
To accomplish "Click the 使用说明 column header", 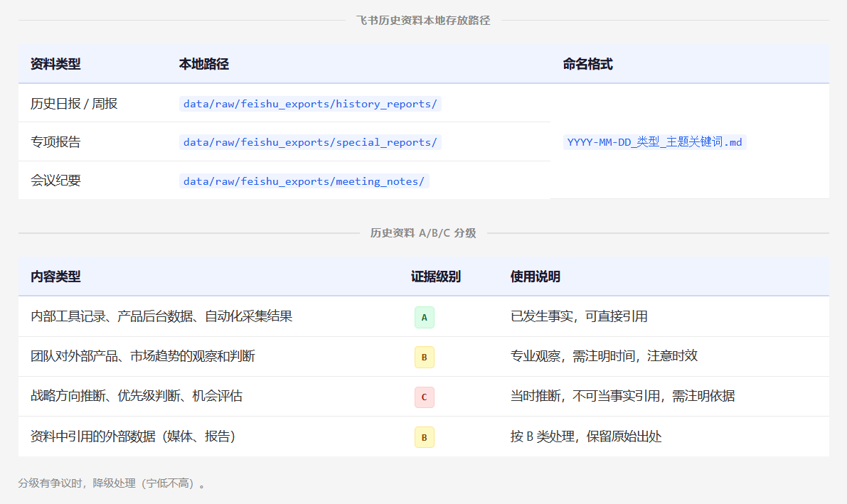I will [x=536, y=277].
